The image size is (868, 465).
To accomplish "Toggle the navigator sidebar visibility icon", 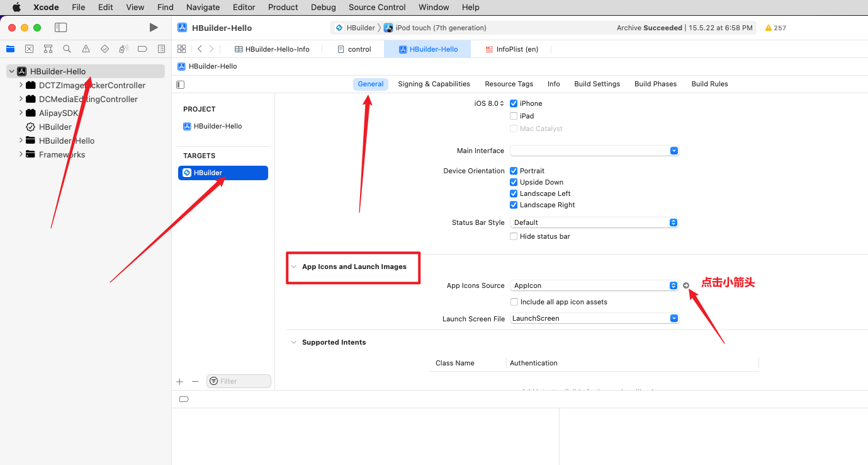I will (x=60, y=28).
